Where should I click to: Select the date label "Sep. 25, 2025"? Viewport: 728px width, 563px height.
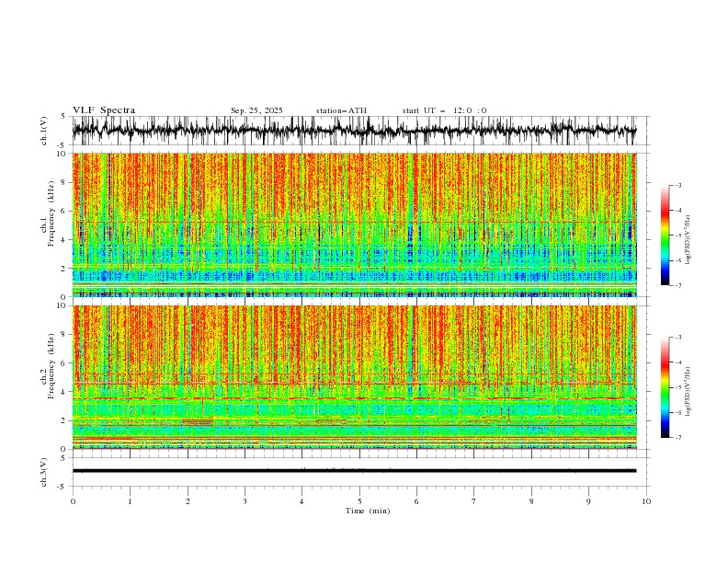(x=256, y=110)
